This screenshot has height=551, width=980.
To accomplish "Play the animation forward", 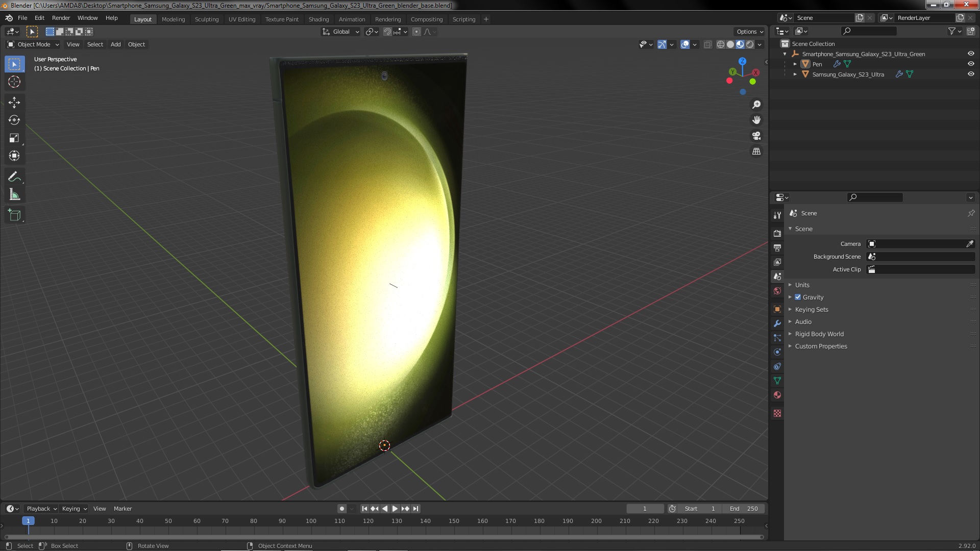I will [395, 509].
